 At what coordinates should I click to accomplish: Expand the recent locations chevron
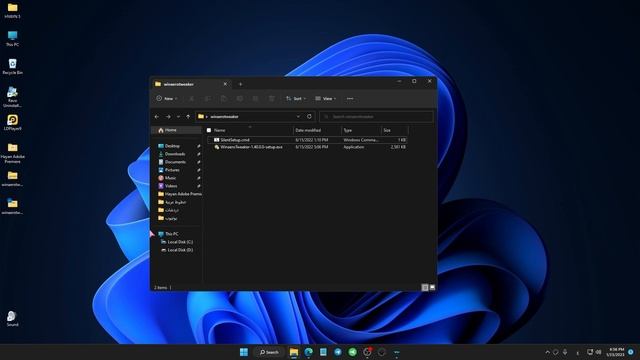[178, 117]
